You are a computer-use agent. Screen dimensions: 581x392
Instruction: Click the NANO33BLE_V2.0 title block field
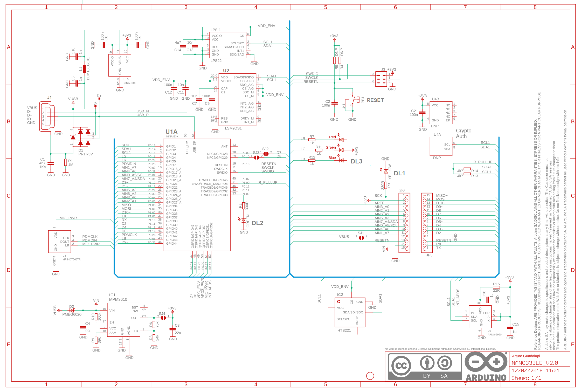(x=535, y=363)
